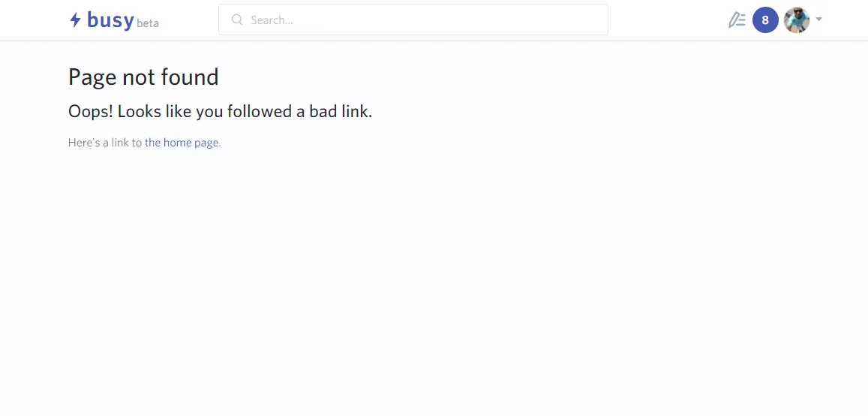Click the Here's a link to text

point(105,143)
